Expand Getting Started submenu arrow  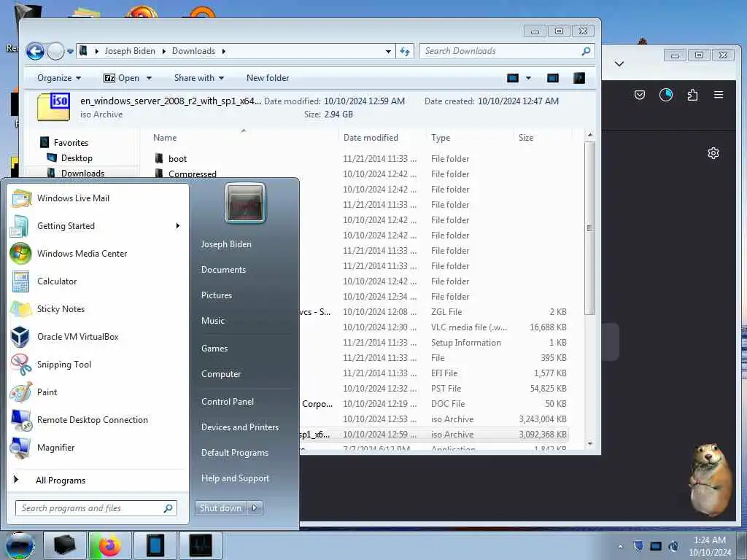[x=178, y=226]
